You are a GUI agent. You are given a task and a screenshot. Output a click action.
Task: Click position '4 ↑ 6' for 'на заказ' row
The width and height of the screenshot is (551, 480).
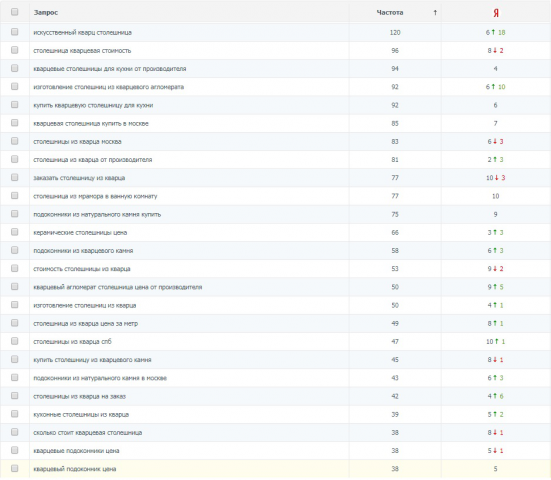click(495, 396)
